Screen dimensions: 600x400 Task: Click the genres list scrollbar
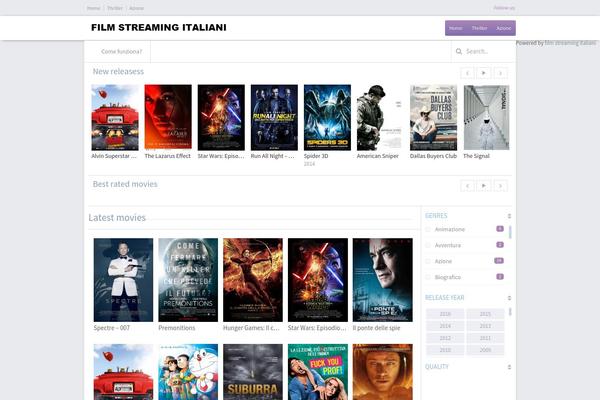[510, 232]
